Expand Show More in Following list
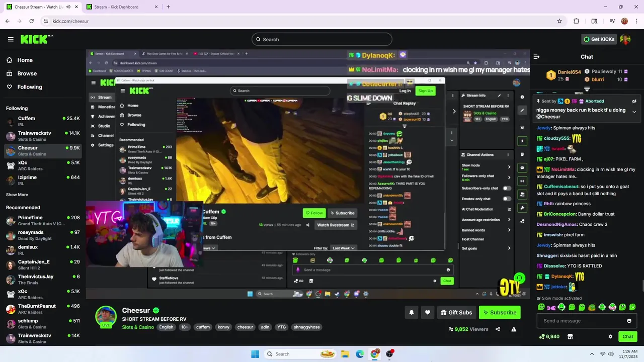The width and height of the screenshot is (644, 362). 17,195
